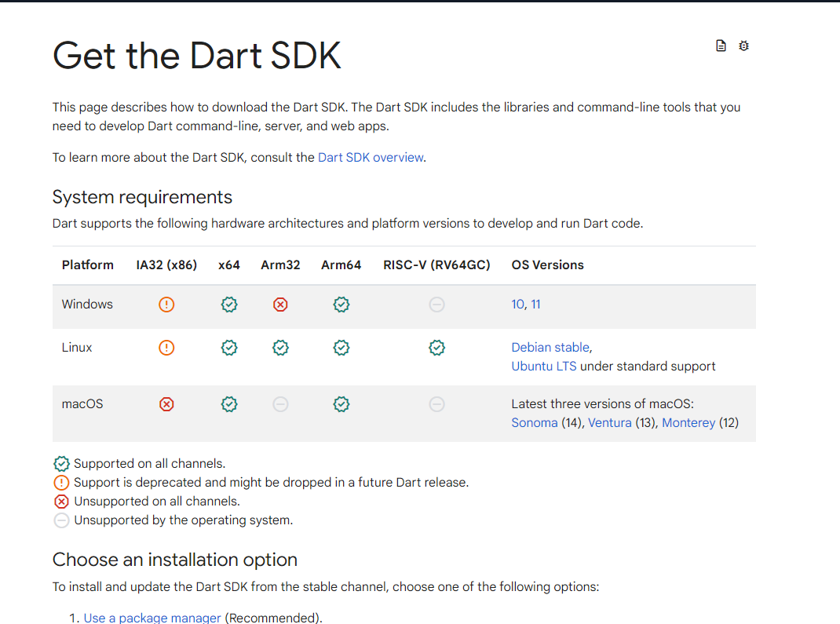This screenshot has width=840, height=624.
Task: Click Linux RISC-V supported checkmark icon
Action: pos(436,348)
